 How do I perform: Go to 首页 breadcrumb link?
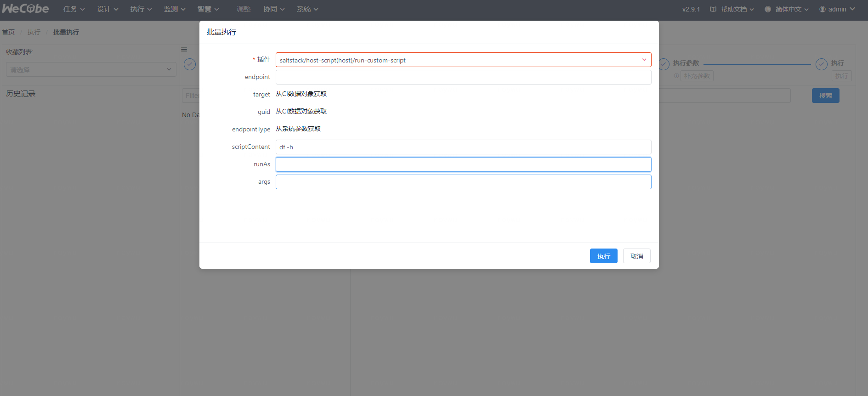tap(8, 32)
